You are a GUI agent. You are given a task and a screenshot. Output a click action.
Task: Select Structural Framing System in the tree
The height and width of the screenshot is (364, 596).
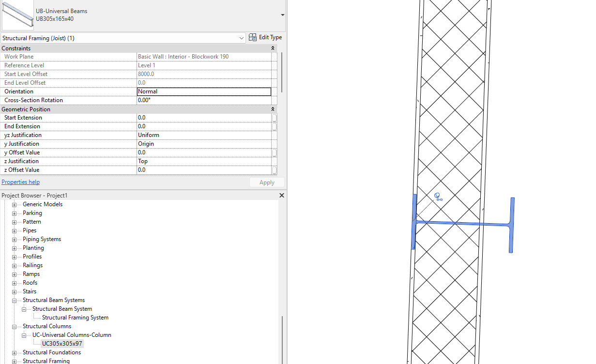pyautogui.click(x=75, y=317)
